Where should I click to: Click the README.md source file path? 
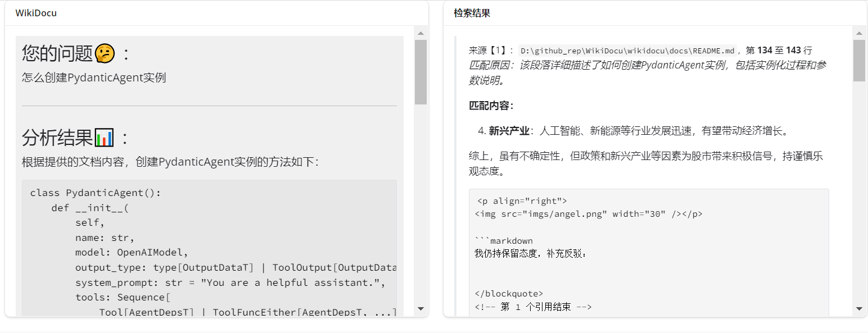tap(628, 51)
